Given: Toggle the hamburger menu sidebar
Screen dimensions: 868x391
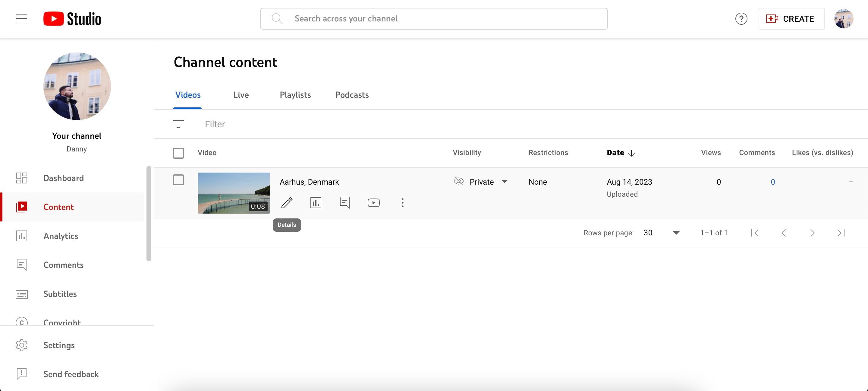Looking at the screenshot, I should point(22,19).
